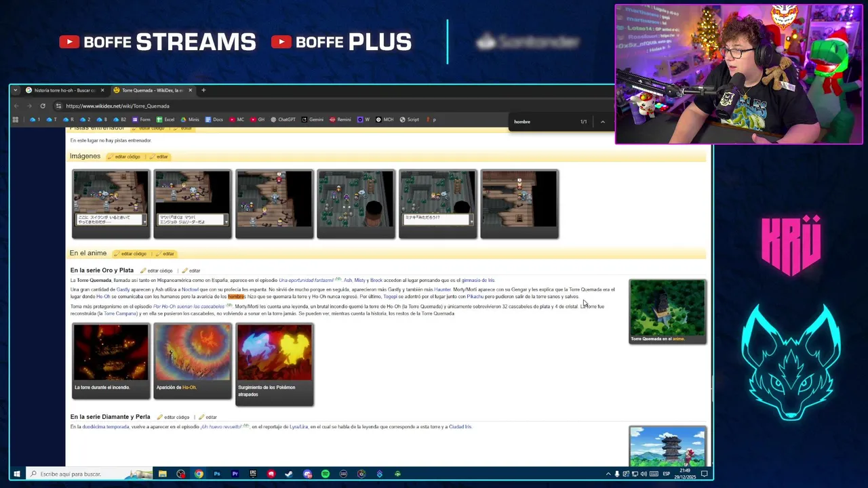
Task: Open the 'W' bookmark
Action: click(x=363, y=119)
